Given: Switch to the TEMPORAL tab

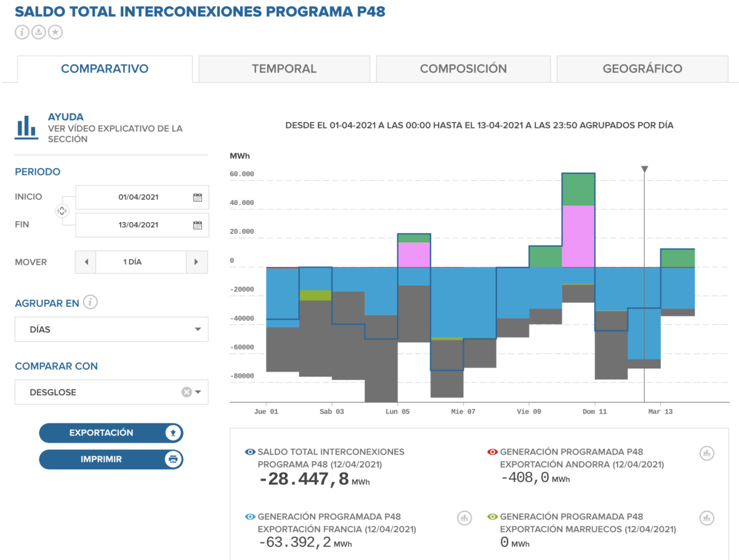Looking at the screenshot, I should pos(284,69).
